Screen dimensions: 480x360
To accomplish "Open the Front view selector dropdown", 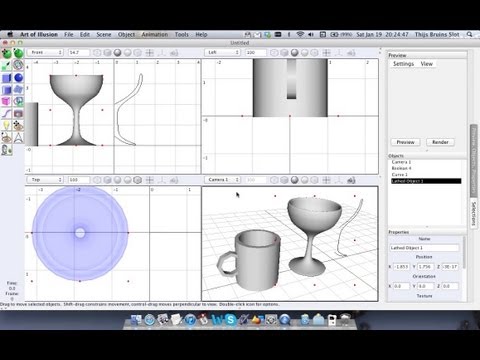I will 45,53.
